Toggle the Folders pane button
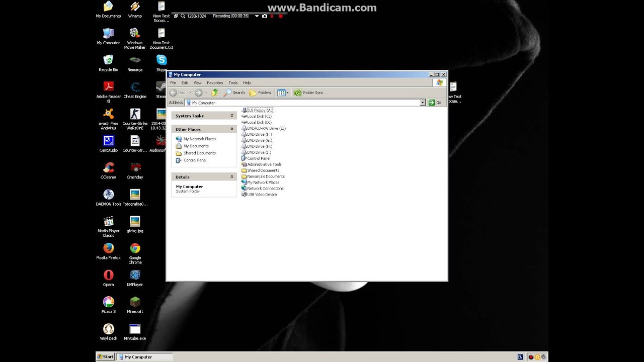The height and width of the screenshot is (362, 644). point(260,93)
